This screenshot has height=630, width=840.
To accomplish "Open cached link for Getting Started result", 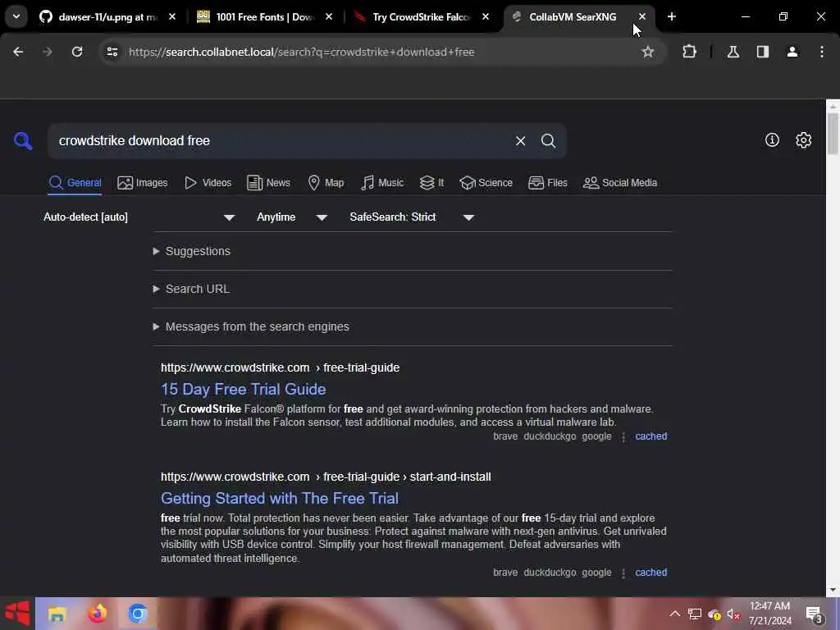I will point(651,573).
